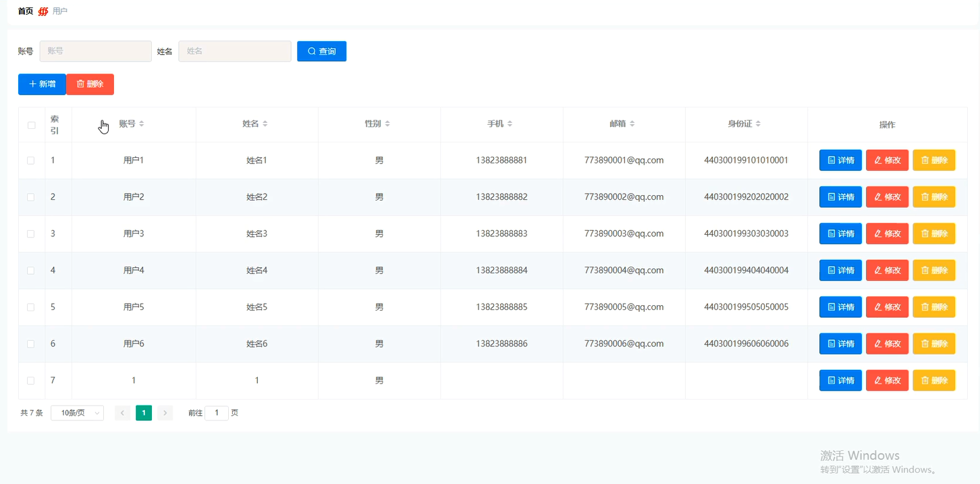The width and height of the screenshot is (980, 484).
Task: Click the ID number 440300199303030003
Action: [x=746, y=234]
